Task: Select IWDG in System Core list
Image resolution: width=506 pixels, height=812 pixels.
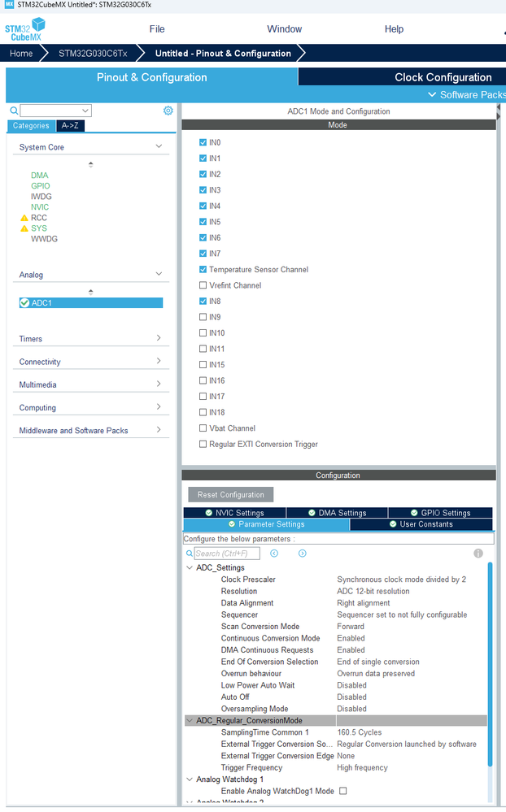Action: click(x=41, y=197)
